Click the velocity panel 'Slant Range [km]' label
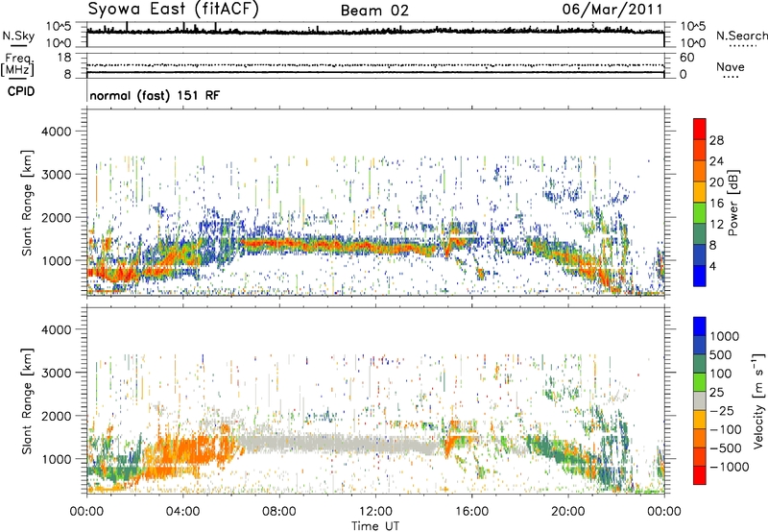The height and width of the screenshot is (532, 768). point(27,400)
